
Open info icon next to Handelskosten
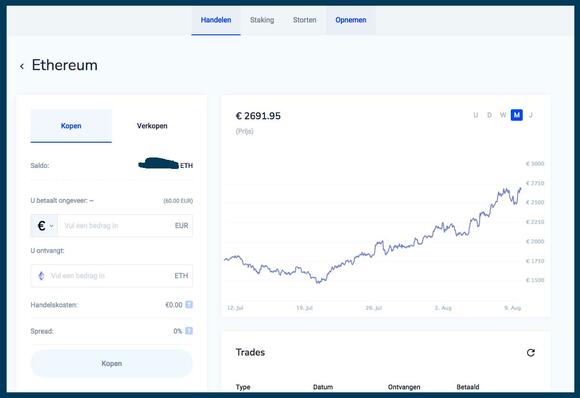point(189,304)
